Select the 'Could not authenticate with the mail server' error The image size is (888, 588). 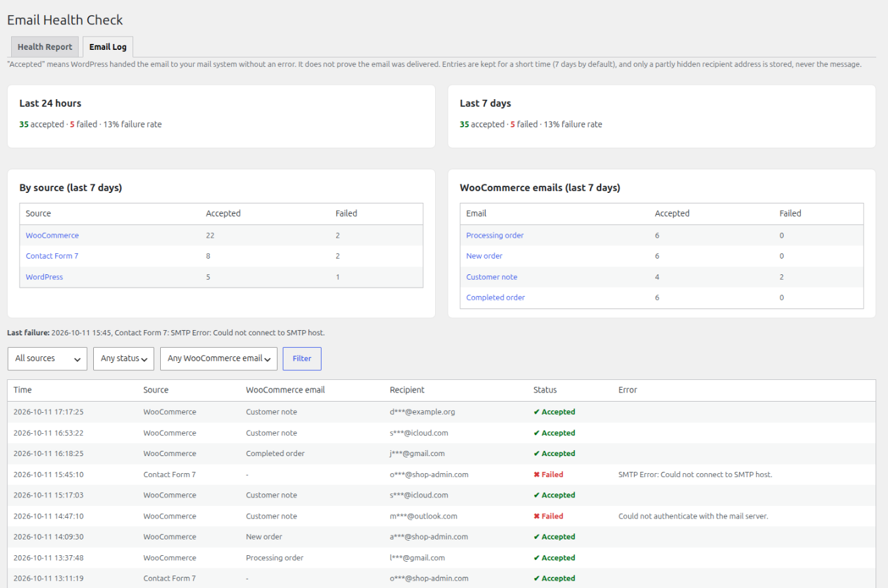click(x=693, y=516)
